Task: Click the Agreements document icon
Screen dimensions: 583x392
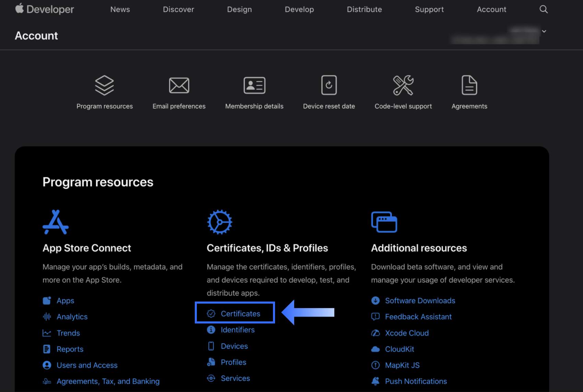Action: click(469, 85)
